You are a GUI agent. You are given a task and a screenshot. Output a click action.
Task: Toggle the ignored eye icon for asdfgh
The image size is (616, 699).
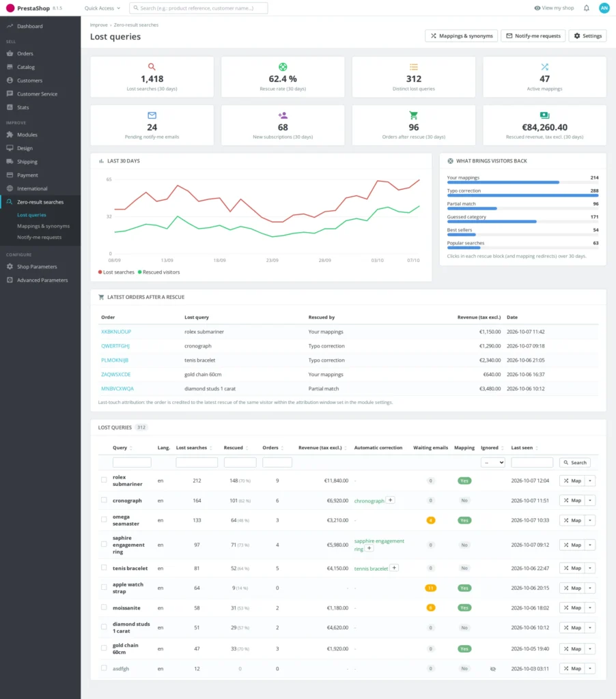(x=493, y=669)
